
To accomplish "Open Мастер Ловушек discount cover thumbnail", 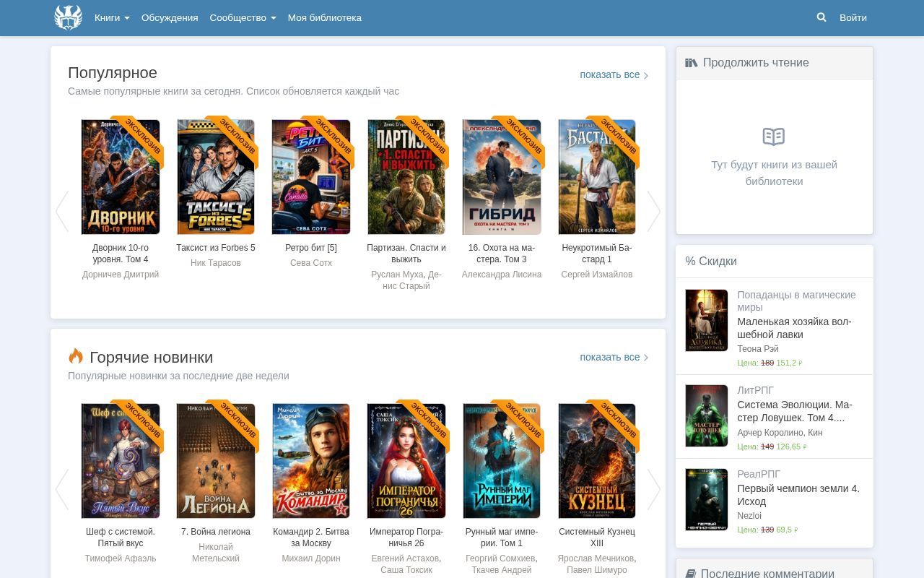I will click(x=707, y=415).
